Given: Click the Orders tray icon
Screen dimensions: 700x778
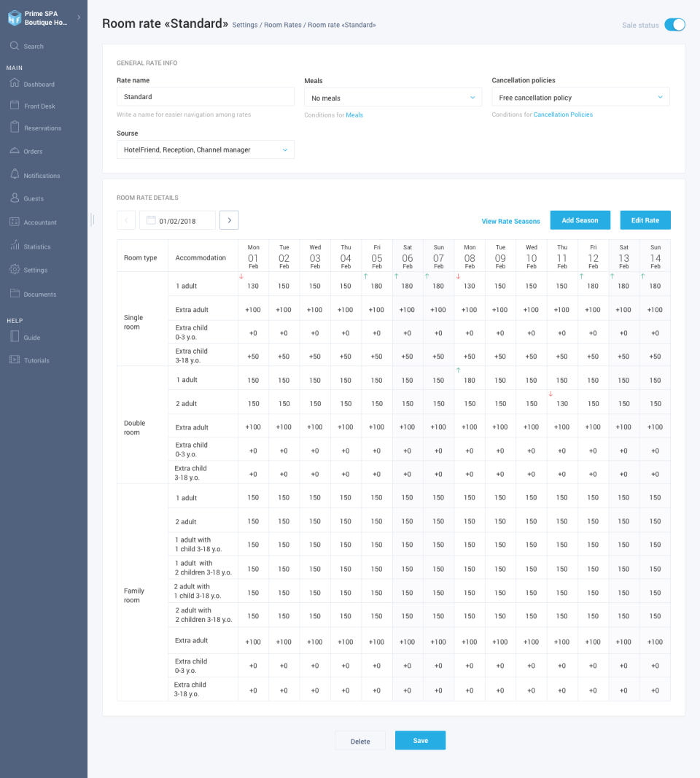Looking at the screenshot, I should [x=15, y=150].
